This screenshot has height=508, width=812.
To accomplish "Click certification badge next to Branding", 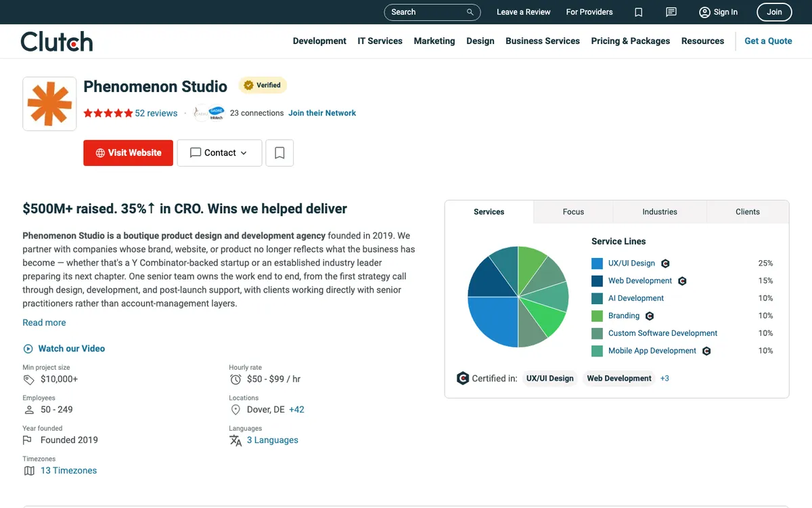I will (650, 316).
